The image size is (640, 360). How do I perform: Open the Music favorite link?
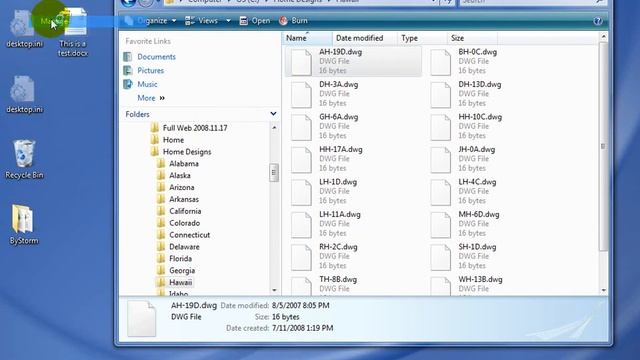(x=147, y=84)
